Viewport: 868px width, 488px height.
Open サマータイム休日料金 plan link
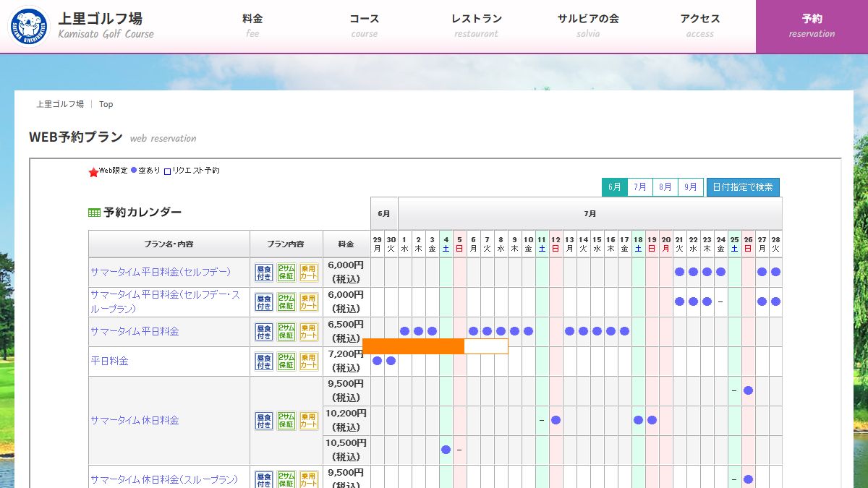pyautogui.click(x=135, y=420)
